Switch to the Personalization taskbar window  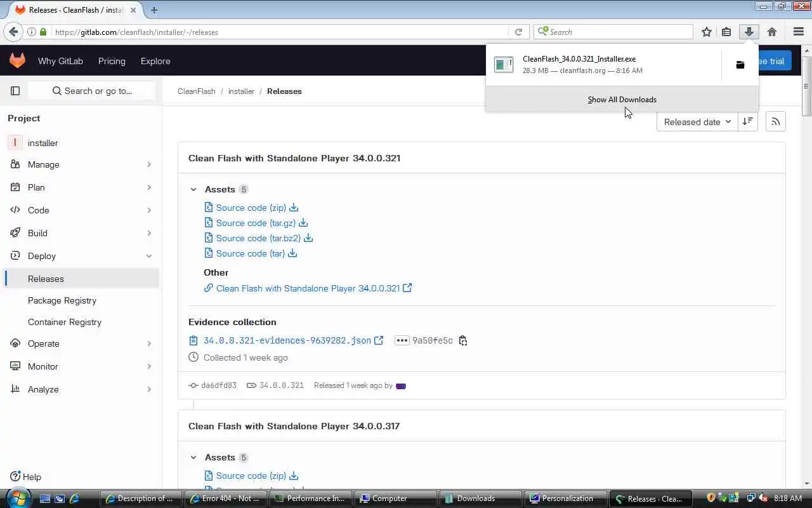pyautogui.click(x=565, y=498)
